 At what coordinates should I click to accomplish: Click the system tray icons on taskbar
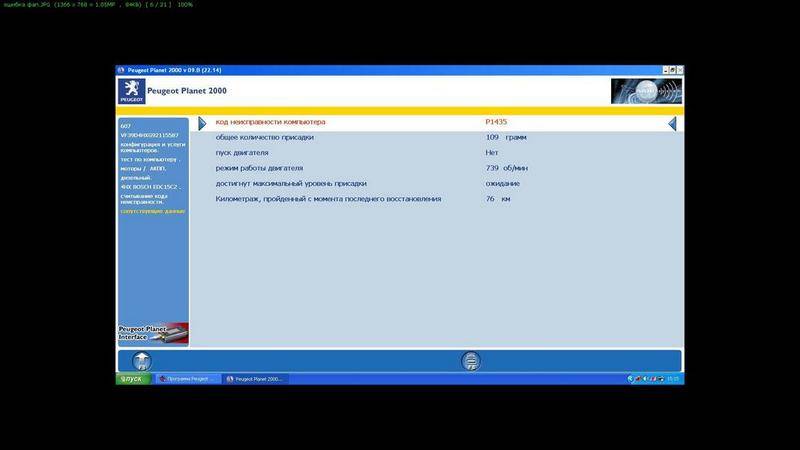(645, 379)
